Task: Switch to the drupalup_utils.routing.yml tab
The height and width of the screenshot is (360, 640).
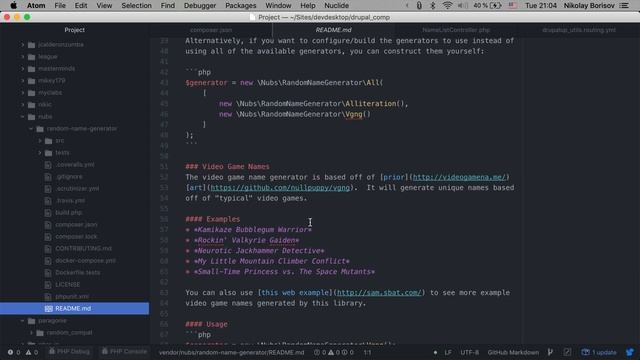Action: pyautogui.click(x=579, y=30)
